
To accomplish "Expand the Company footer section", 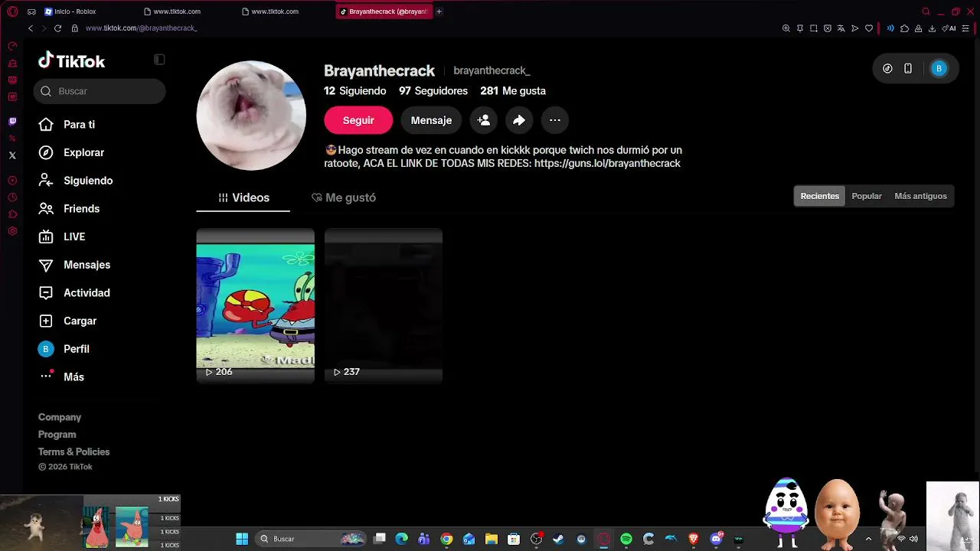I will 60,417.
